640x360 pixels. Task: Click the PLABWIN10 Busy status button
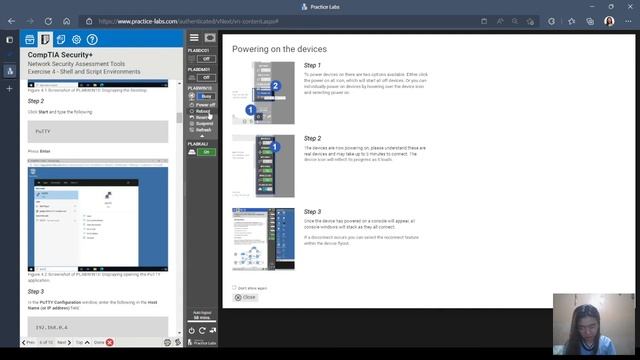point(206,96)
